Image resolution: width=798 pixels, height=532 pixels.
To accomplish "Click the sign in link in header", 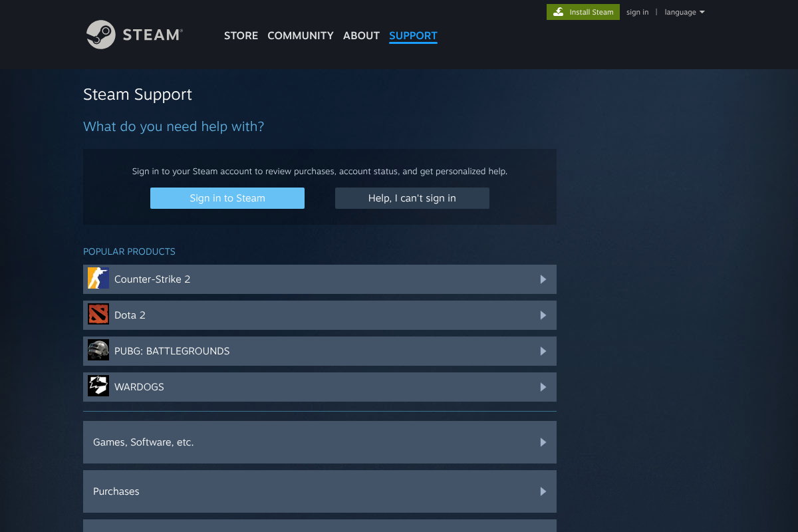I will [637, 12].
